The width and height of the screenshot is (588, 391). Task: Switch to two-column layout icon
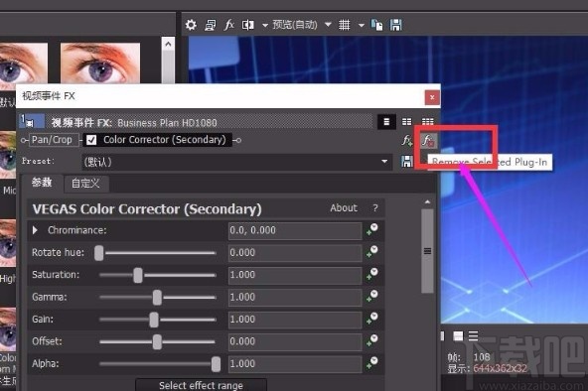point(406,122)
